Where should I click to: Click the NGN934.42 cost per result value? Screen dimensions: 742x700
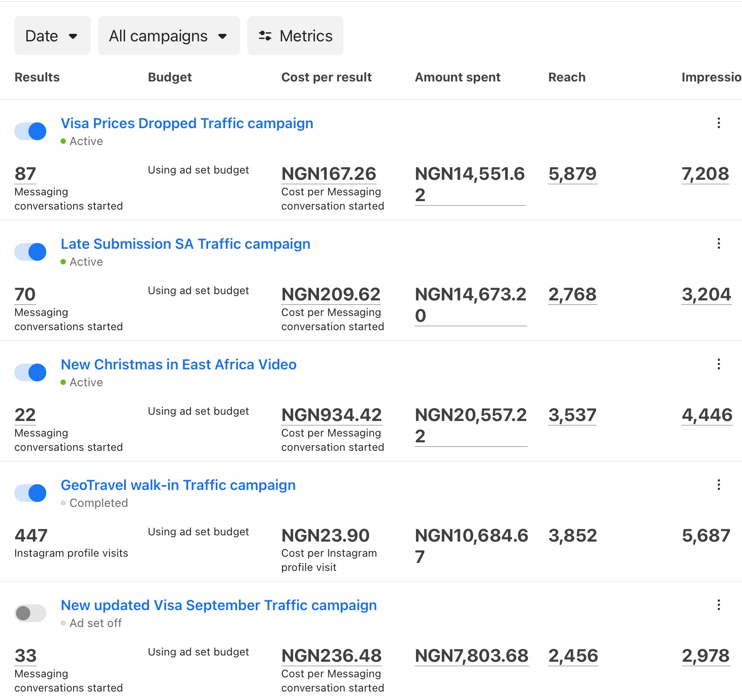pyautogui.click(x=331, y=415)
